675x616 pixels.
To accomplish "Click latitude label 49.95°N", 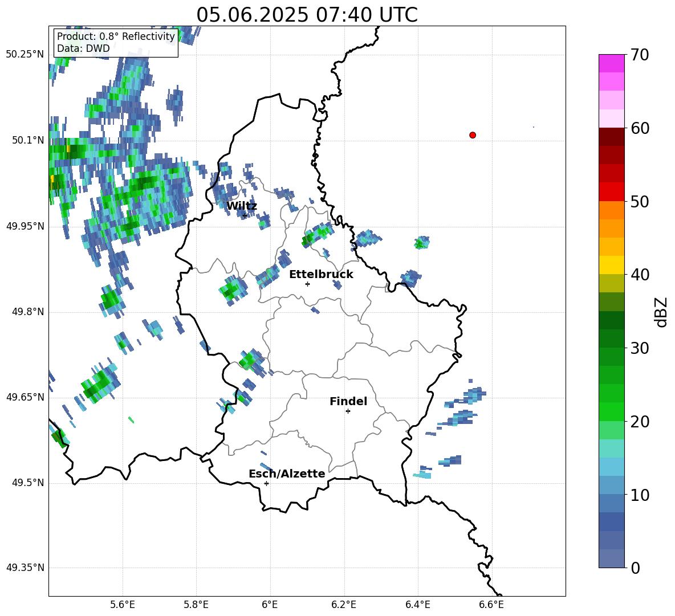I will pos(25,226).
